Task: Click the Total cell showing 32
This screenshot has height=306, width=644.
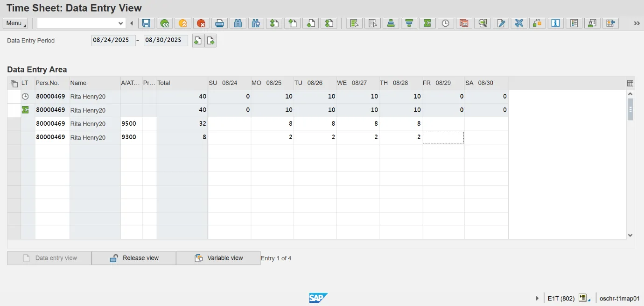Action: [182, 124]
